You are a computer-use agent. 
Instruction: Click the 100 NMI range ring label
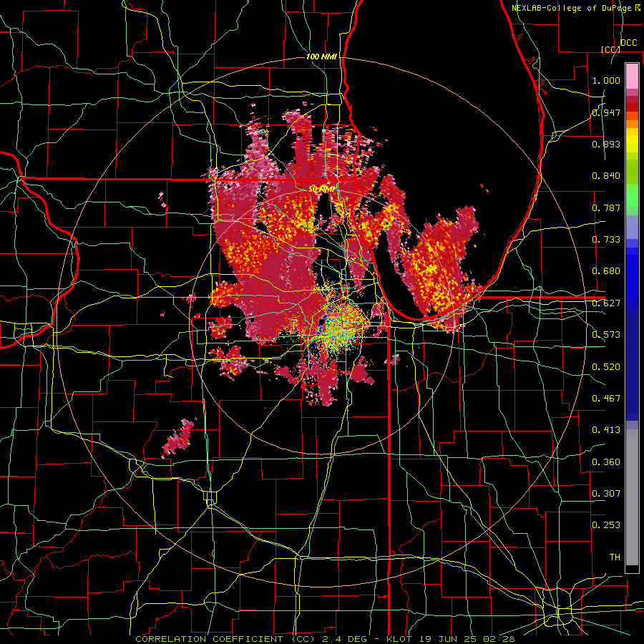[321, 57]
